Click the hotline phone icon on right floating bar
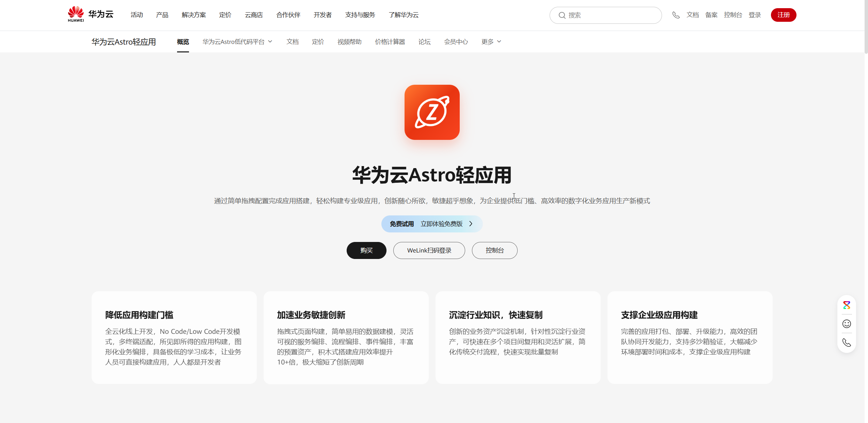 [x=847, y=343]
